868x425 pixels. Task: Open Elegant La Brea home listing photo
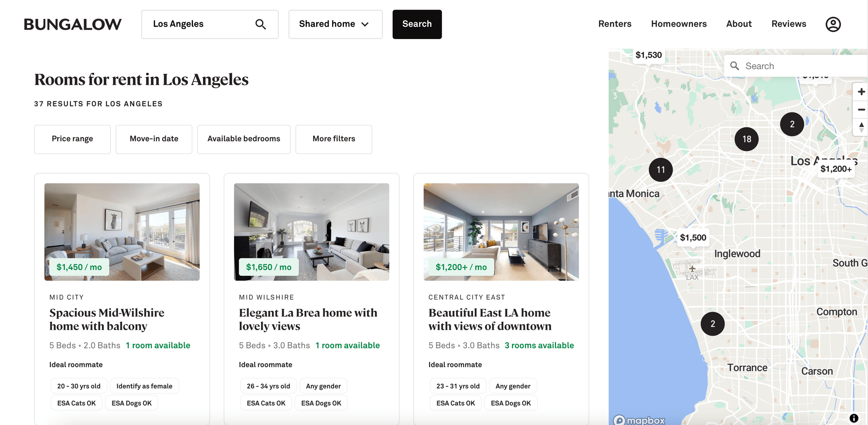click(311, 232)
